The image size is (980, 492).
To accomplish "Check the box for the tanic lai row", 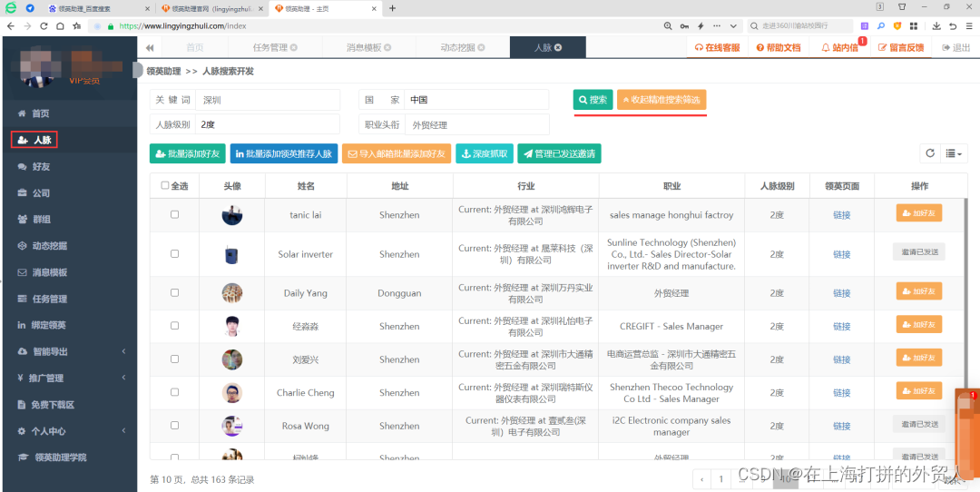I will point(174,214).
